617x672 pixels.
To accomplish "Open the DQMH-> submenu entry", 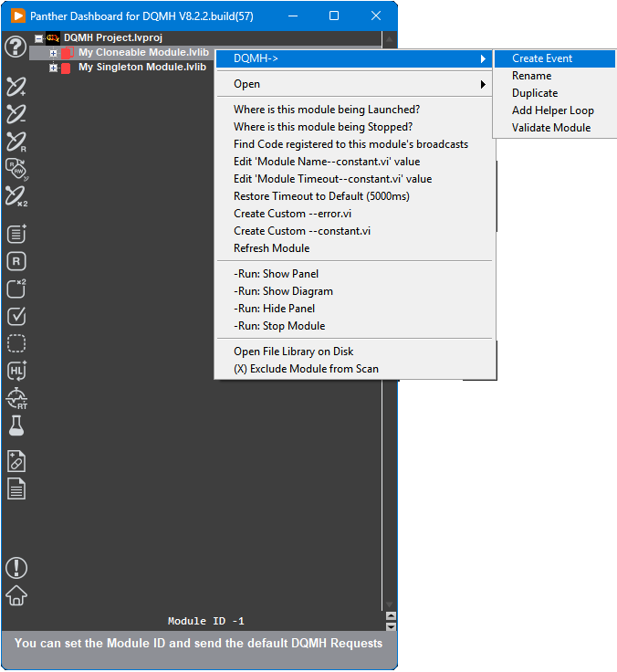I will (x=354, y=58).
